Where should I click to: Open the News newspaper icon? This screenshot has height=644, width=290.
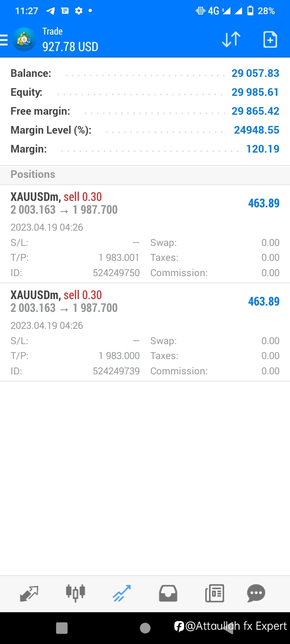pyautogui.click(x=215, y=593)
